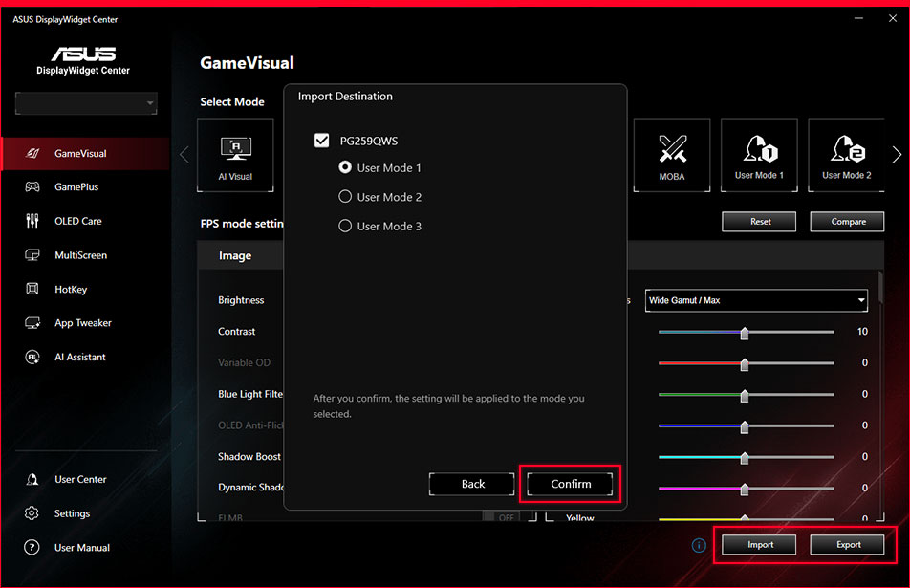Image resolution: width=910 pixels, height=588 pixels.
Task: Click the Export button
Action: (847, 544)
